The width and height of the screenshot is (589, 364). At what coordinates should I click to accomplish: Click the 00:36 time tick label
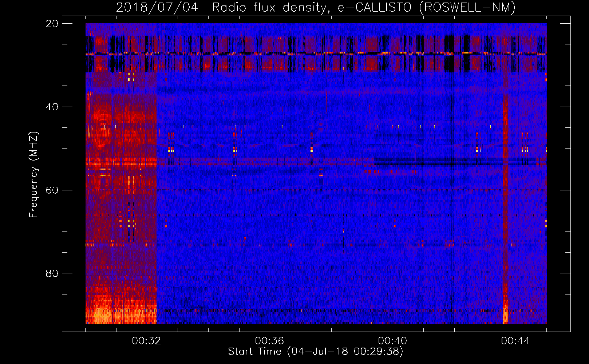click(269, 341)
